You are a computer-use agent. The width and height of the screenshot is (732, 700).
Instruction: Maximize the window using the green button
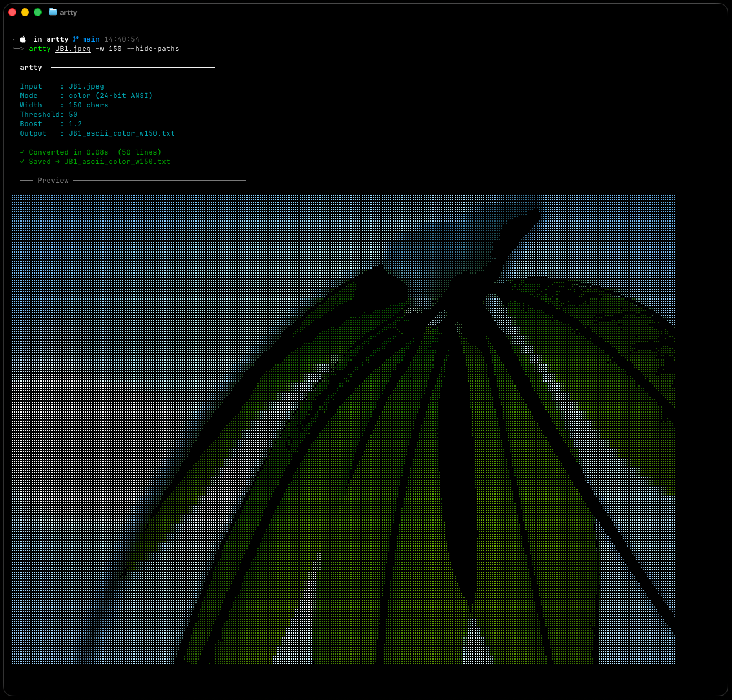click(38, 12)
